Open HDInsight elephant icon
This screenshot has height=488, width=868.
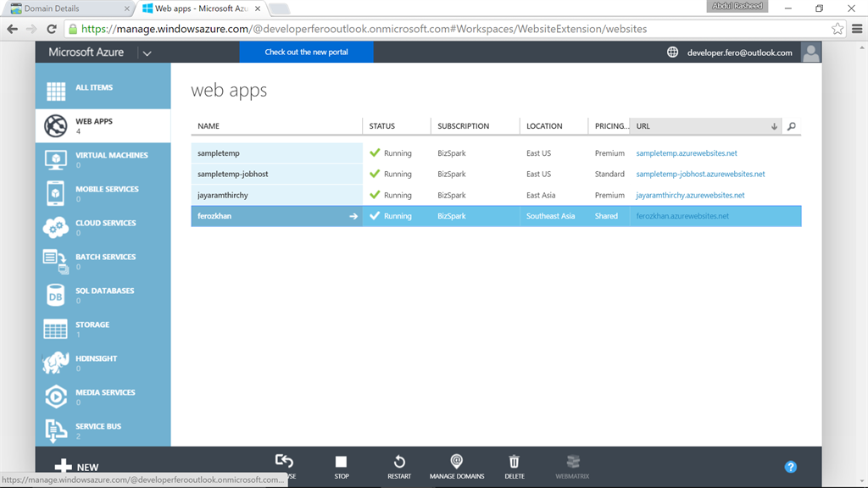pyautogui.click(x=56, y=363)
